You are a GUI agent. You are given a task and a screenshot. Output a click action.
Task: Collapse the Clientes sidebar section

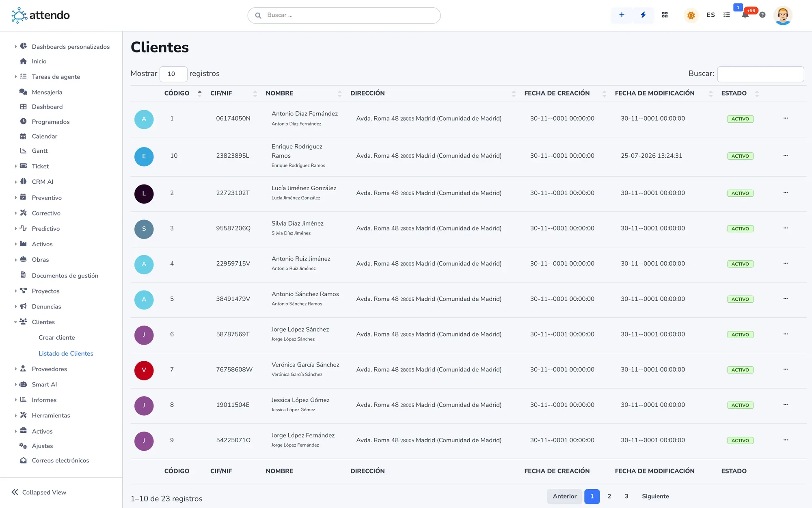(x=15, y=322)
